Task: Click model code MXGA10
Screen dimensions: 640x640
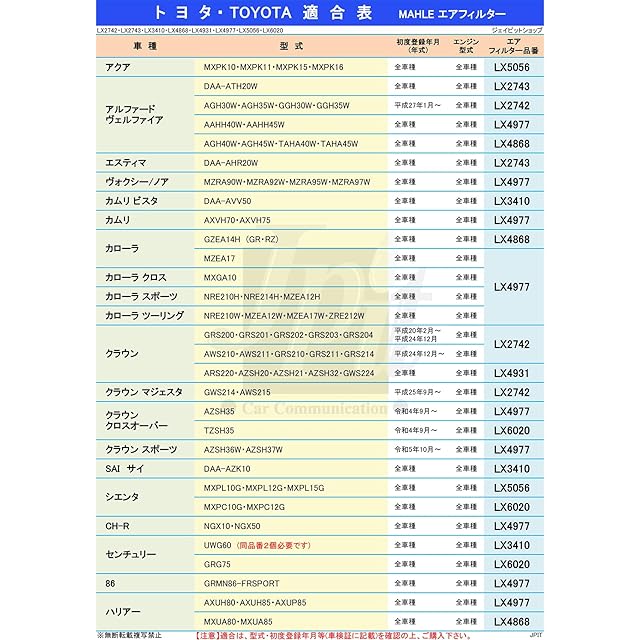Action: pos(220,278)
